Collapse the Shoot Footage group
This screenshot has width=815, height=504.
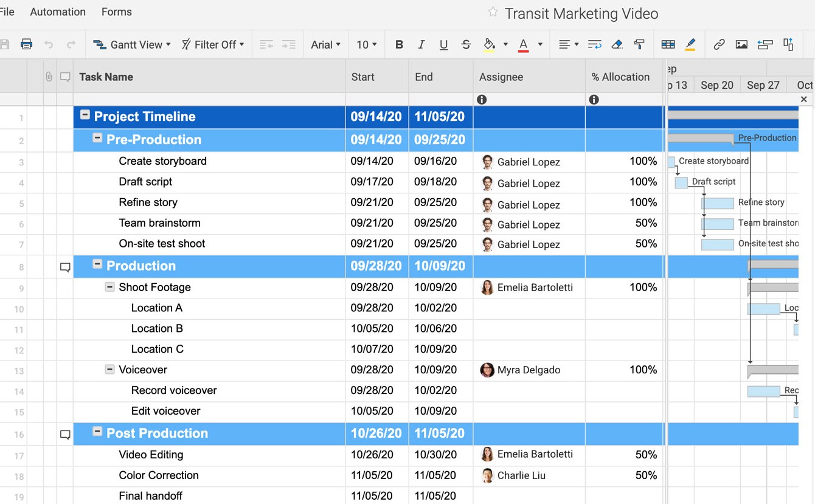(109, 287)
